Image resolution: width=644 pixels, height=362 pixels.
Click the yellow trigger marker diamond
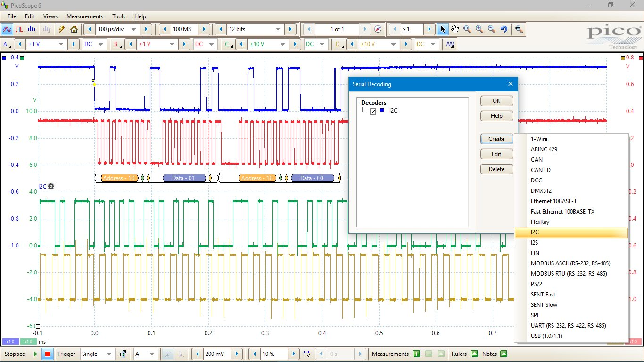94,84
